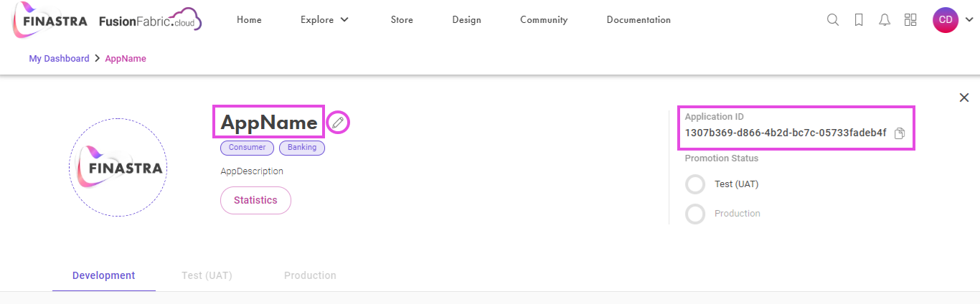Expand the account chevron next to CD
The width and height of the screenshot is (980, 304).
click(x=969, y=20)
